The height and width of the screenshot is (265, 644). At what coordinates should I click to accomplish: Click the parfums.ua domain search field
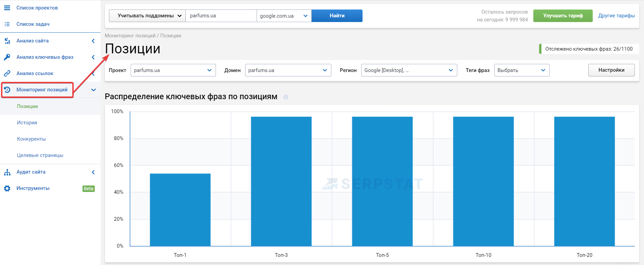(221, 16)
